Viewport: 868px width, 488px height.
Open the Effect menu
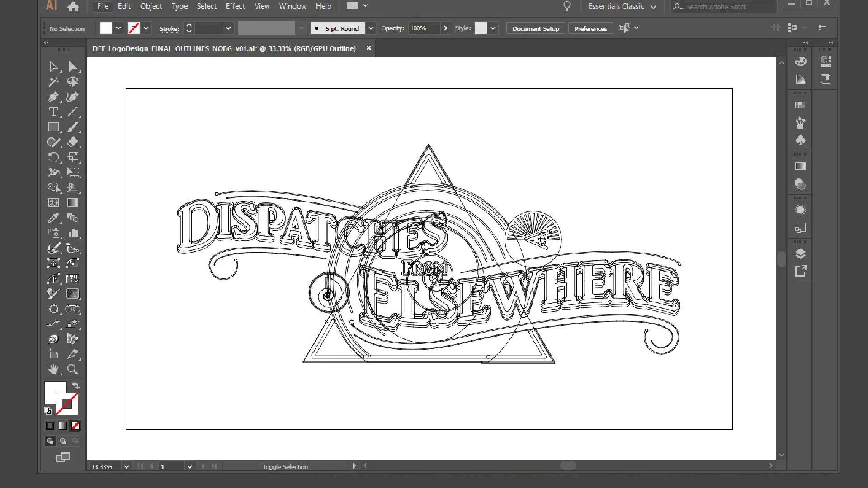coord(235,6)
